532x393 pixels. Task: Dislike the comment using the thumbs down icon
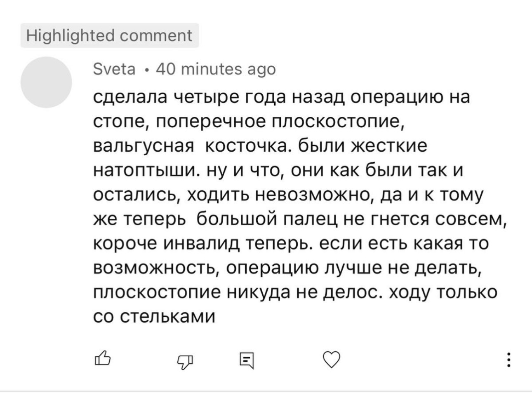pos(185,361)
